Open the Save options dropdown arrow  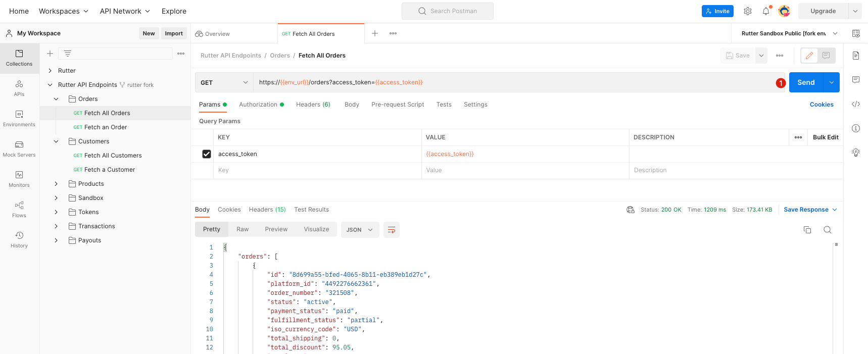(x=761, y=56)
